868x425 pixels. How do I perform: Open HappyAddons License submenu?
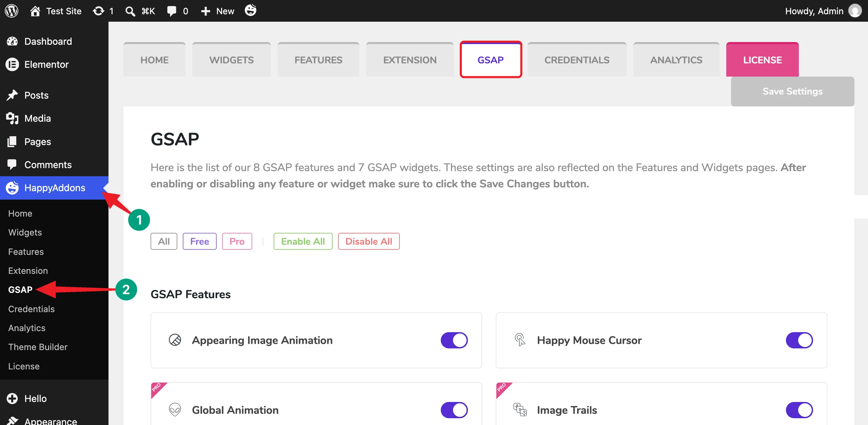pos(24,366)
